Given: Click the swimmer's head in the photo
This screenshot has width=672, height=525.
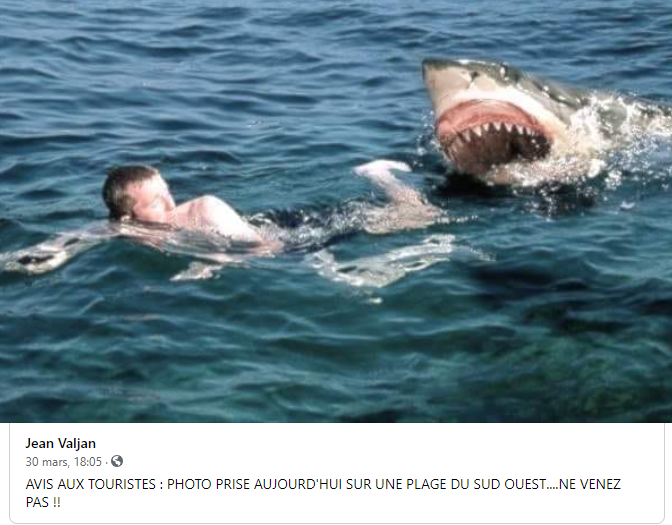Looking at the screenshot, I should pos(136,193).
